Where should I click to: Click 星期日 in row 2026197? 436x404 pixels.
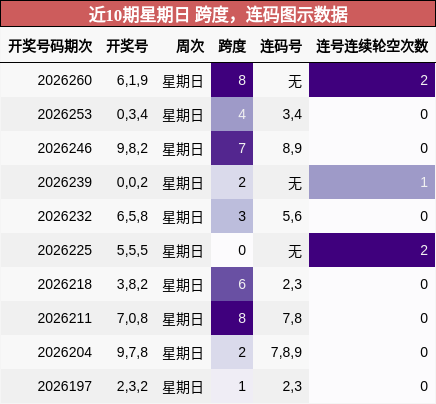tap(183, 387)
